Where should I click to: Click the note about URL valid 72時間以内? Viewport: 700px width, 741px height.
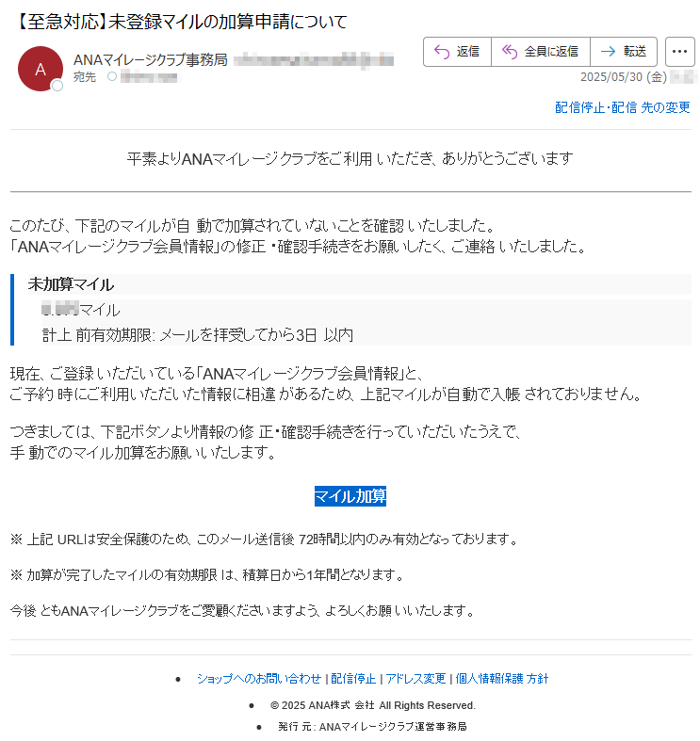click(266, 539)
